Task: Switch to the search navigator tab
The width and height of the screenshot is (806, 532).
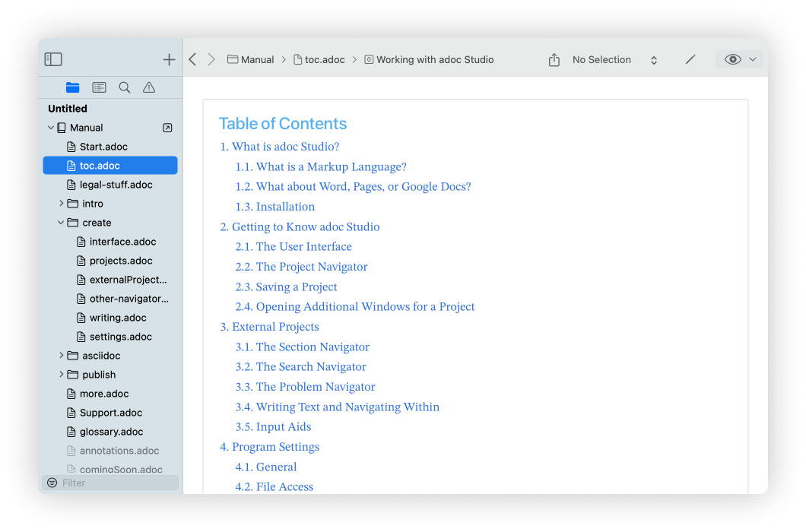Action: click(125, 87)
